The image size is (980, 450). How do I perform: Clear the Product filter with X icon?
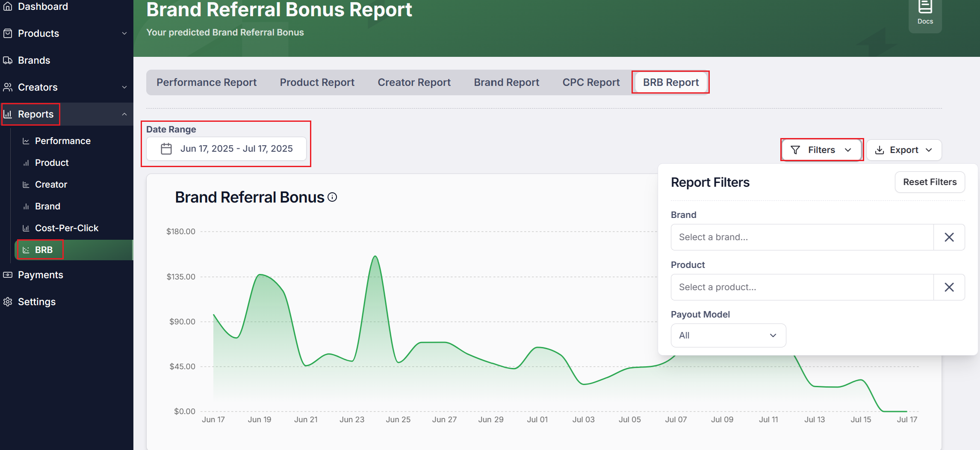click(x=949, y=287)
